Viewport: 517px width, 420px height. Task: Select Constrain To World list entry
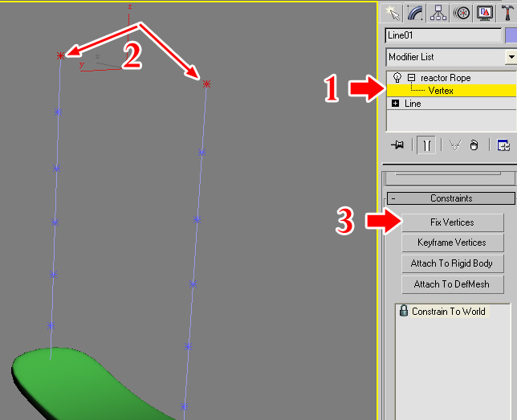pyautogui.click(x=443, y=311)
